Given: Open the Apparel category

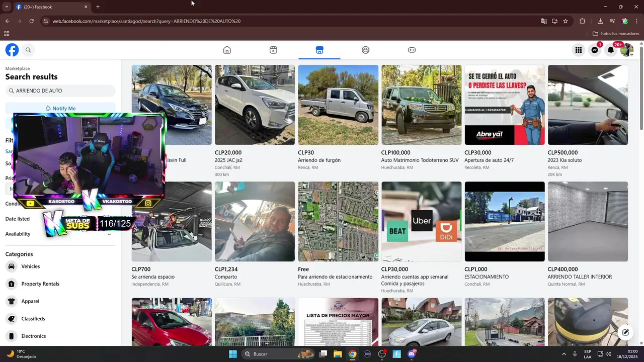Looking at the screenshot, I should click(x=60, y=301).
